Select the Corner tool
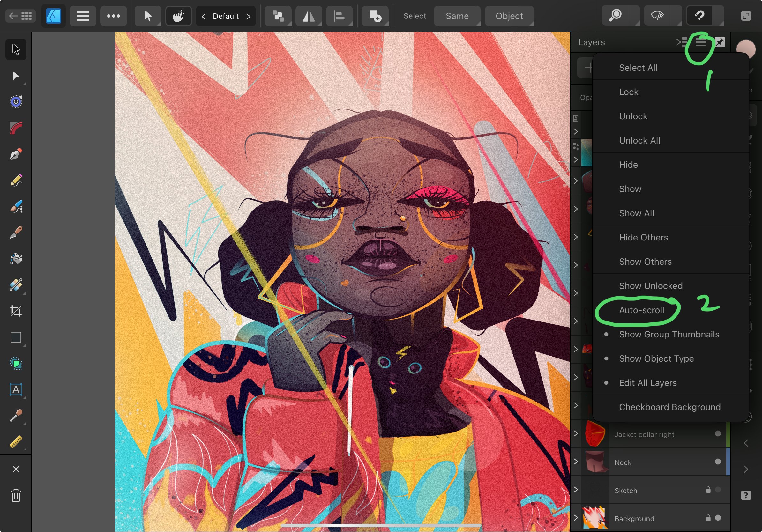The image size is (762, 532). pos(16,128)
